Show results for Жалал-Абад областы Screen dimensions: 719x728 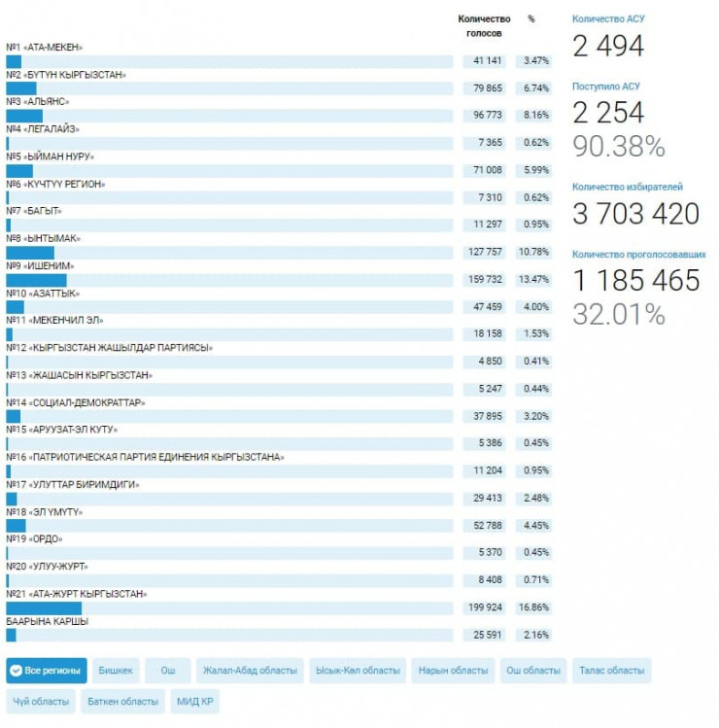(x=250, y=671)
